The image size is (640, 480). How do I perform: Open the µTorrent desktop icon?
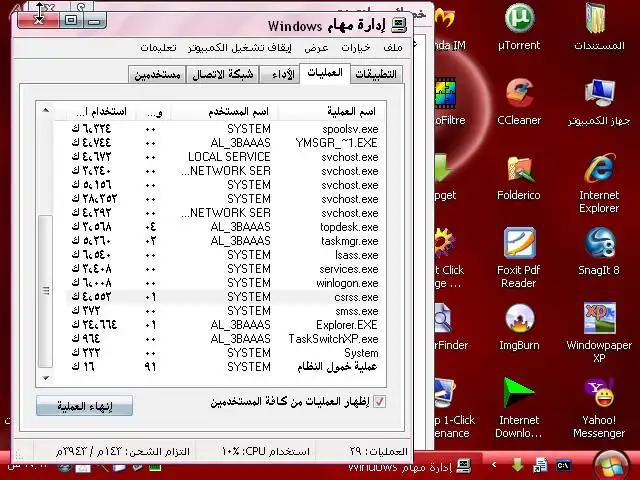coord(519,27)
